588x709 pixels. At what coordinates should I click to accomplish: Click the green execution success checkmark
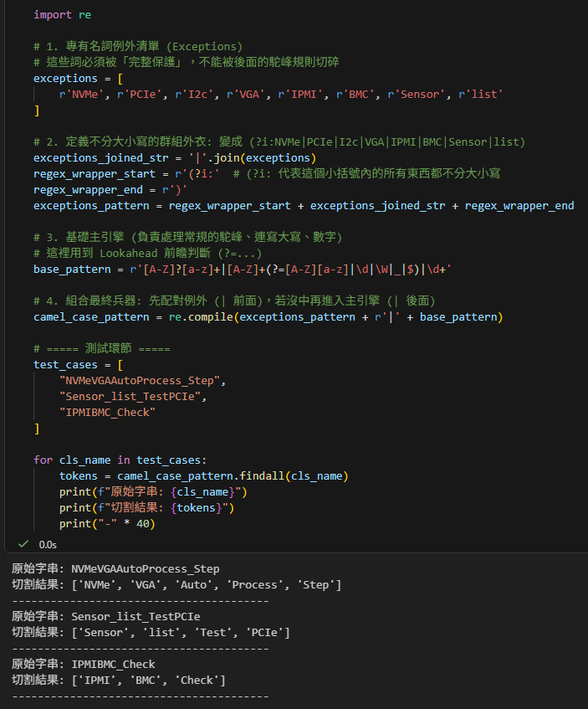tap(23, 544)
